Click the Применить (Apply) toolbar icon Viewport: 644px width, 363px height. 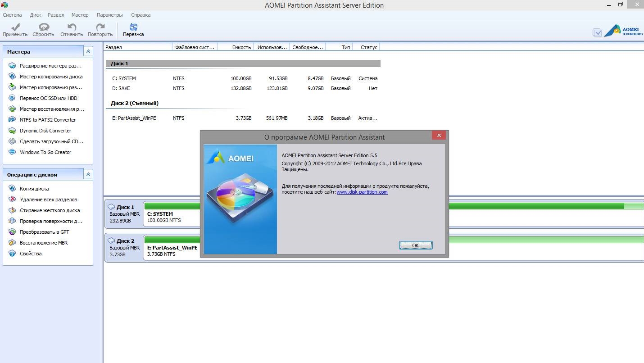pyautogui.click(x=15, y=27)
